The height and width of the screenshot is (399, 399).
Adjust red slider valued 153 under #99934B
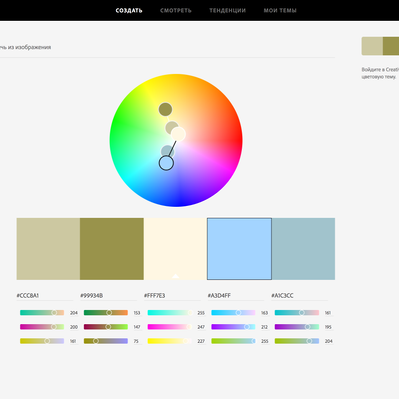point(106,313)
